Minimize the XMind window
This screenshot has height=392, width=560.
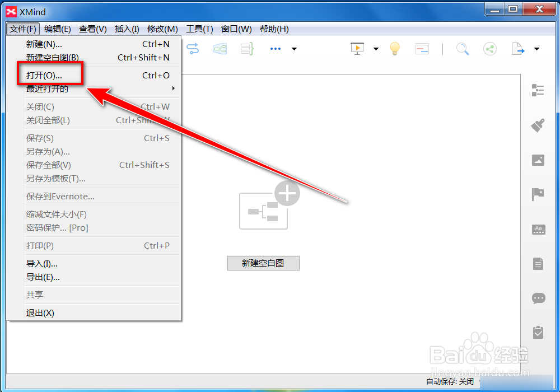(x=494, y=10)
